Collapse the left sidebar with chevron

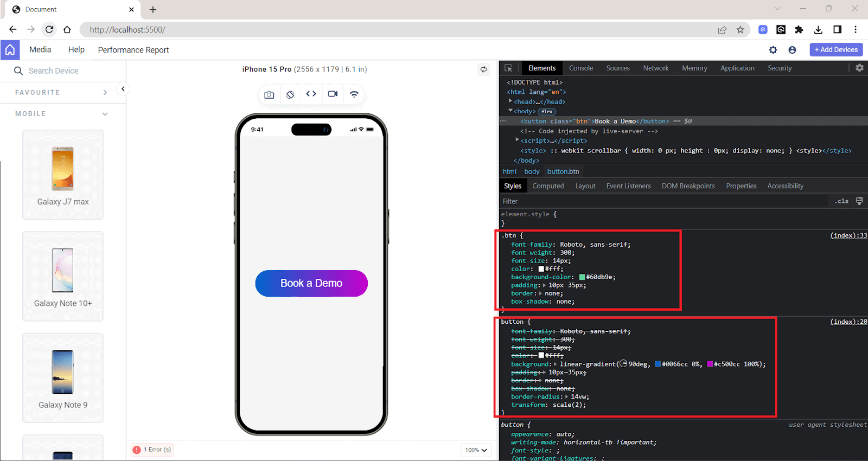coord(123,89)
